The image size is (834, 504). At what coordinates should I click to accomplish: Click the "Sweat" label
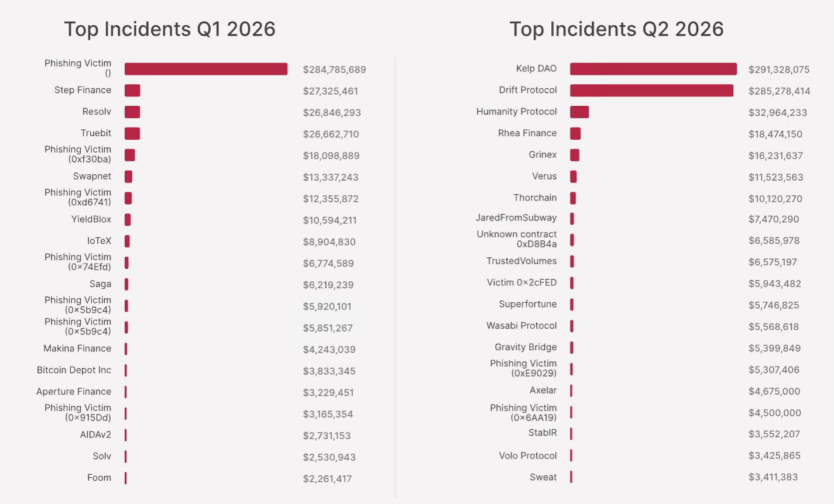point(543,478)
